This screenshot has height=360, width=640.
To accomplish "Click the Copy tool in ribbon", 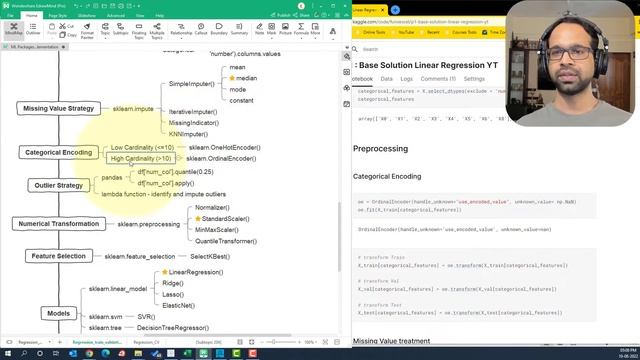I will (68, 35).
